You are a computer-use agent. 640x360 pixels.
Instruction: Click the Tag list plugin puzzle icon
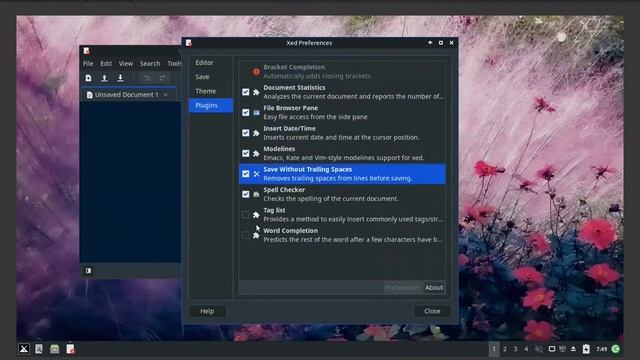[x=256, y=215]
